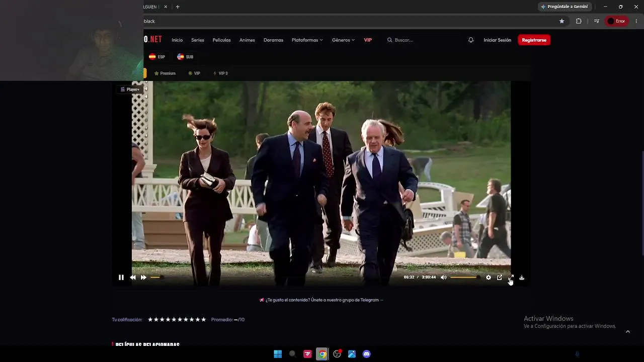
Task: Open the Chrome three-dot menu
Action: (x=636, y=21)
